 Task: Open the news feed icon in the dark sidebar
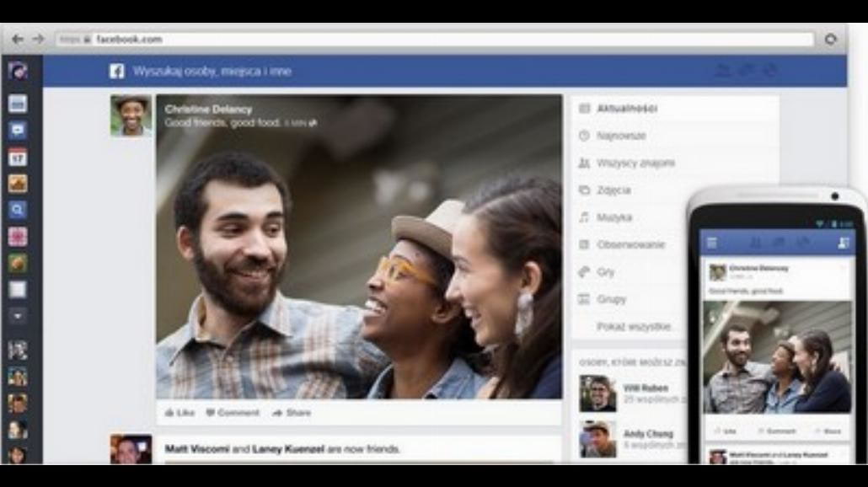tap(18, 104)
